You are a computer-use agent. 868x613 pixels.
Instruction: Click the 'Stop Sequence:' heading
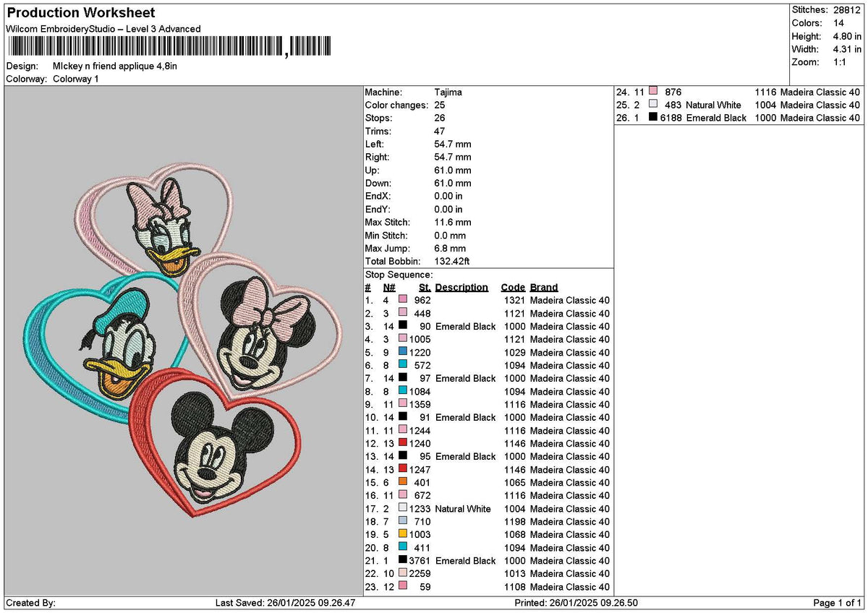tap(399, 275)
